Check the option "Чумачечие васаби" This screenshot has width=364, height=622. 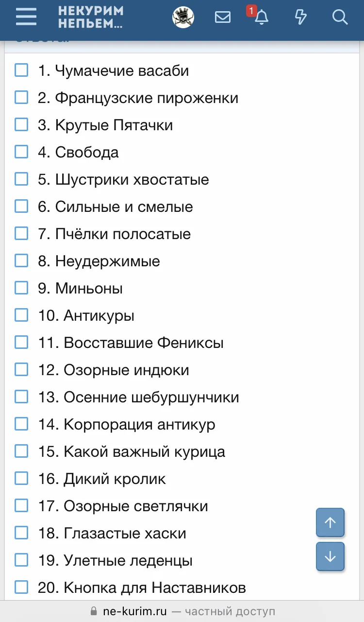click(x=21, y=70)
